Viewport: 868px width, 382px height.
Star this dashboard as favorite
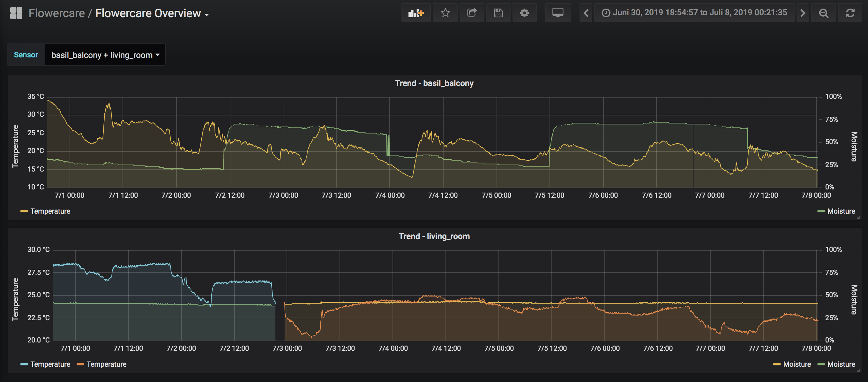pyautogui.click(x=445, y=13)
